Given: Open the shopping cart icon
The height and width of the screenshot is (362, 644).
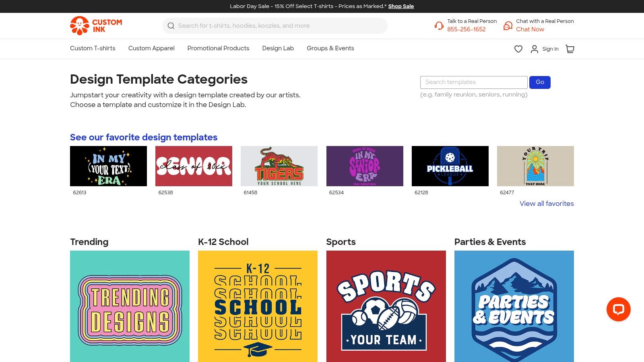Looking at the screenshot, I should 570,49.
